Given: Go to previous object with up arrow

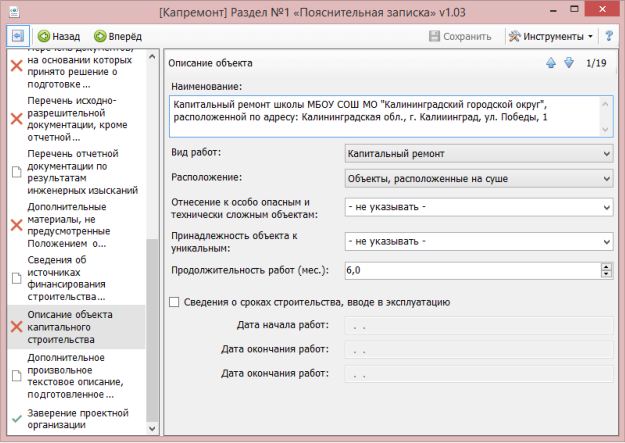Looking at the screenshot, I should click(x=551, y=63).
